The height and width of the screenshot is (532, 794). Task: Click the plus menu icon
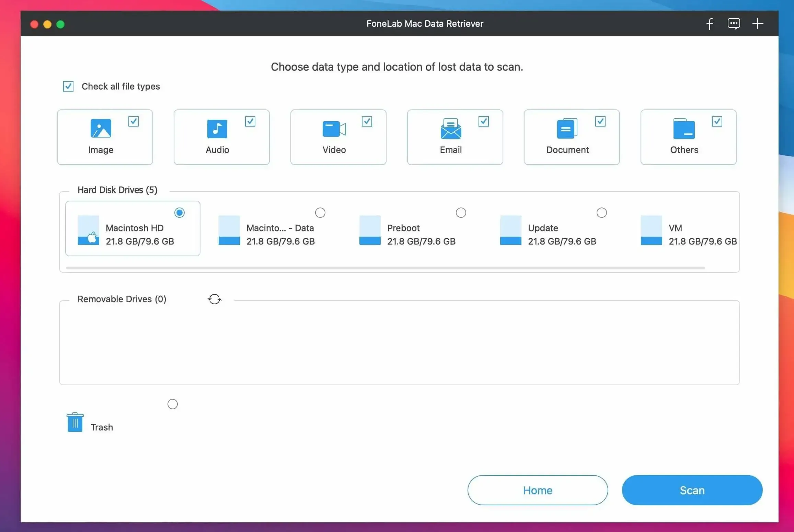758,23
